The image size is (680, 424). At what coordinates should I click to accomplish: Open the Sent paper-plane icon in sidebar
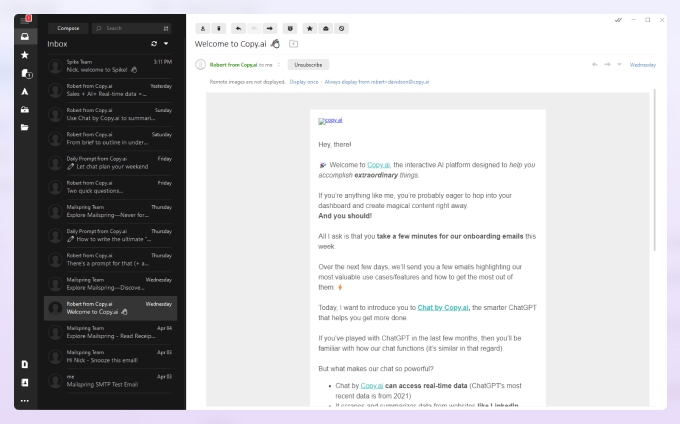(x=25, y=91)
